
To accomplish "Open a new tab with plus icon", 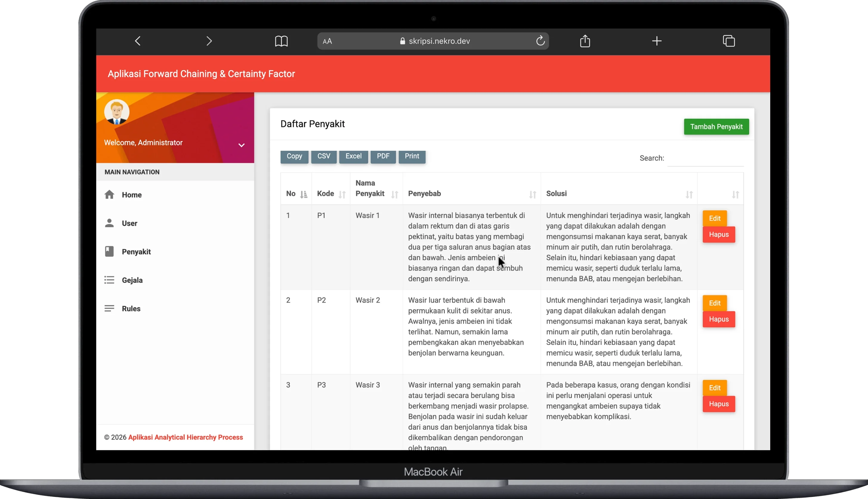I will click(657, 41).
